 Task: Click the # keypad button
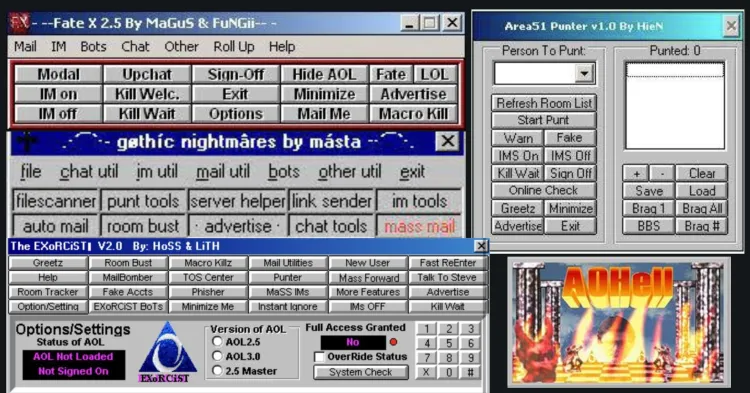471,372
